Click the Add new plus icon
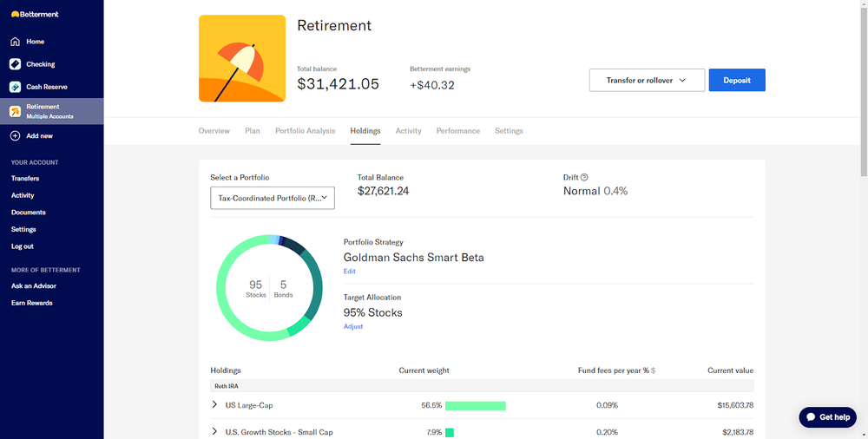 [15, 135]
